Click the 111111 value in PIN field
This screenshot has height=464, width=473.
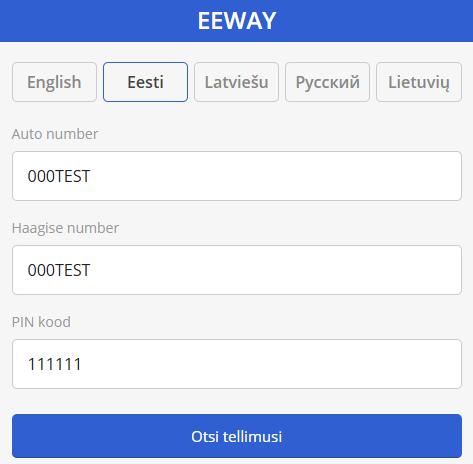coord(55,364)
